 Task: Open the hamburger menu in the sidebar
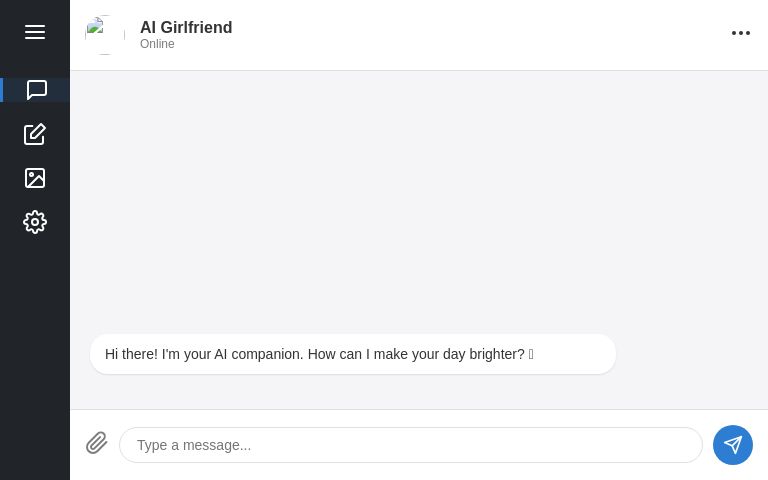(x=35, y=32)
